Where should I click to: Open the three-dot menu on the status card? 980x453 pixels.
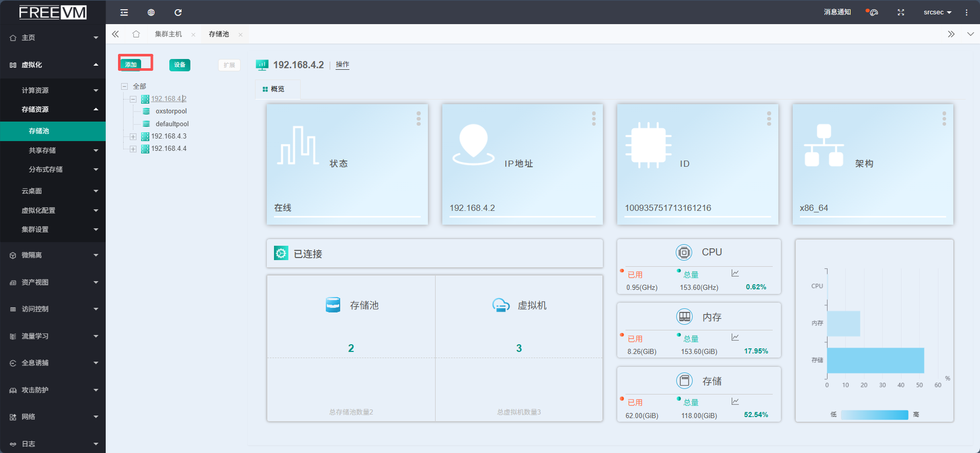click(x=419, y=119)
